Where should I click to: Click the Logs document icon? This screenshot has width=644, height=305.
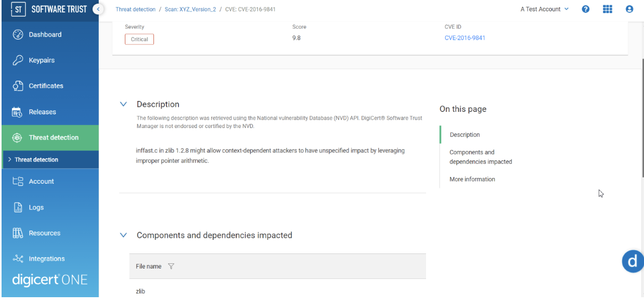click(x=17, y=208)
